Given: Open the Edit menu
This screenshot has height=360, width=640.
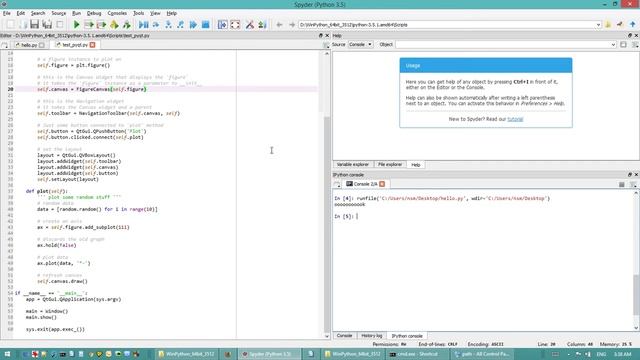Looking at the screenshot, I should (20, 13).
